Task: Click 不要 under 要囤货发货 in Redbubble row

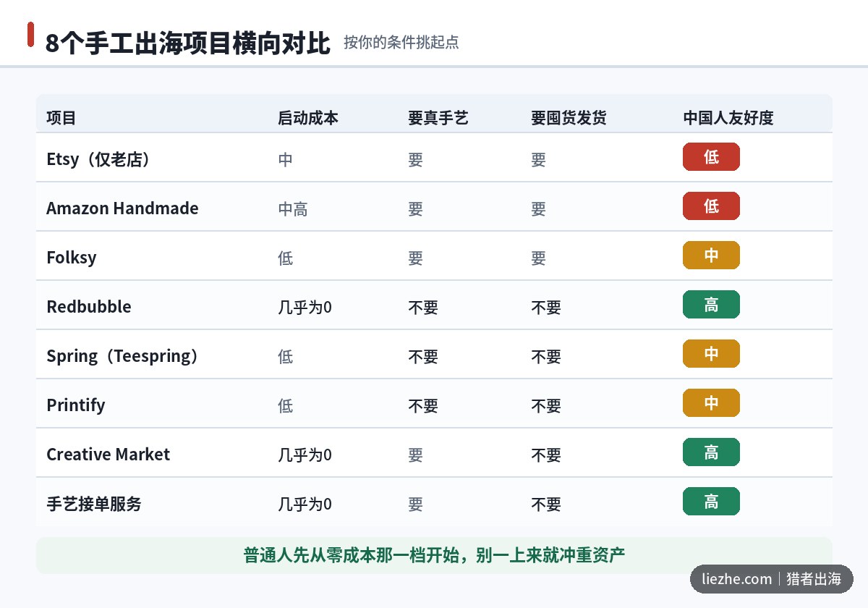Action: 546,308
